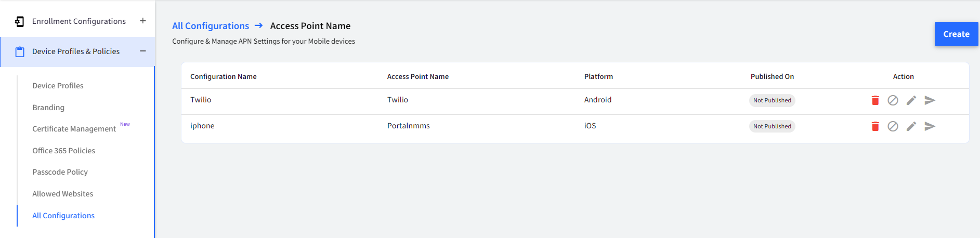
Task: Select Passcode Policy in sidebar
Action: coord(60,172)
